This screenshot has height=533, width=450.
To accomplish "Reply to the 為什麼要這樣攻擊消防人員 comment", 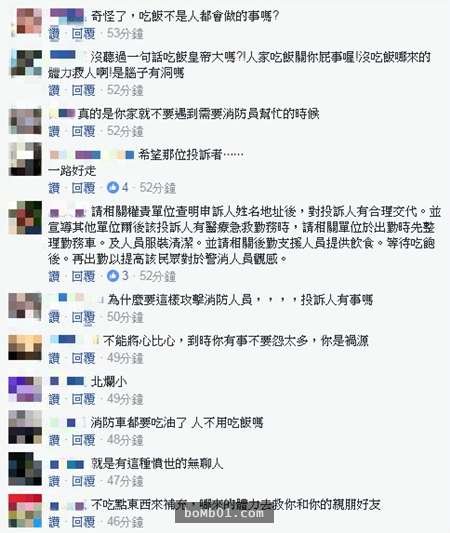I will (84, 317).
